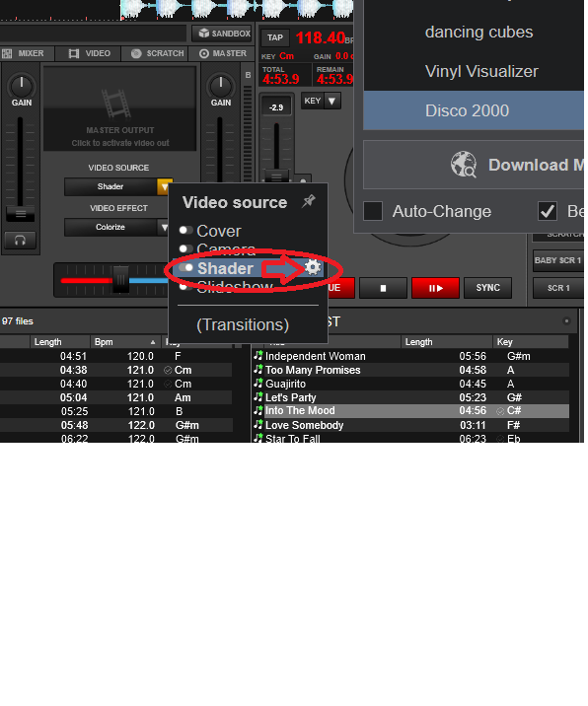
Task: Click the pitch slider under -2.9
Action: (x=276, y=176)
